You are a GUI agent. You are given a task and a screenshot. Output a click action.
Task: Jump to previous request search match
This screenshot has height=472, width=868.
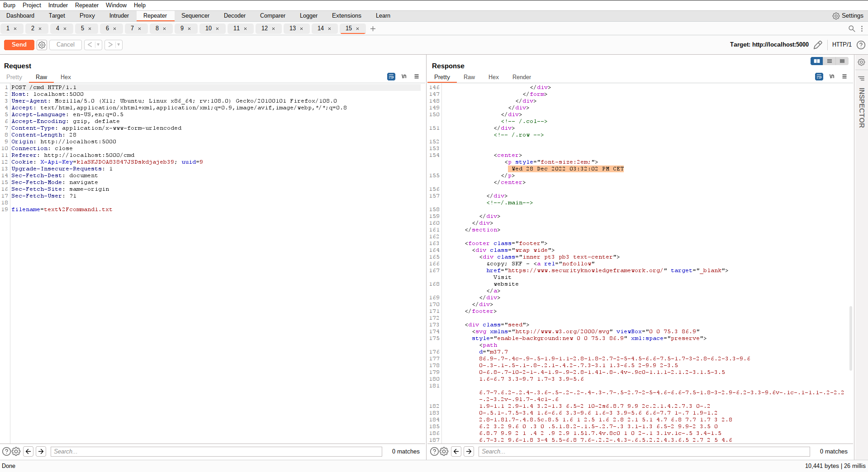tap(28, 451)
